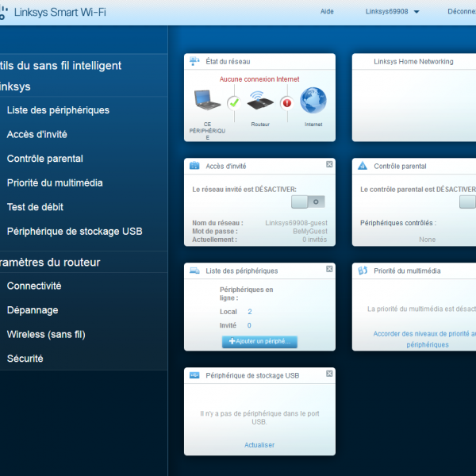Toggle the guest network switch

(x=302, y=202)
